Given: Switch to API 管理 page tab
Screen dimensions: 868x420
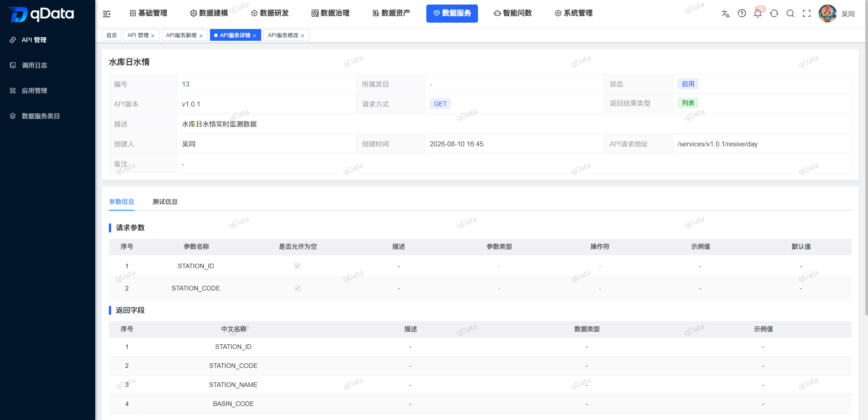Looking at the screenshot, I should click(x=138, y=35).
